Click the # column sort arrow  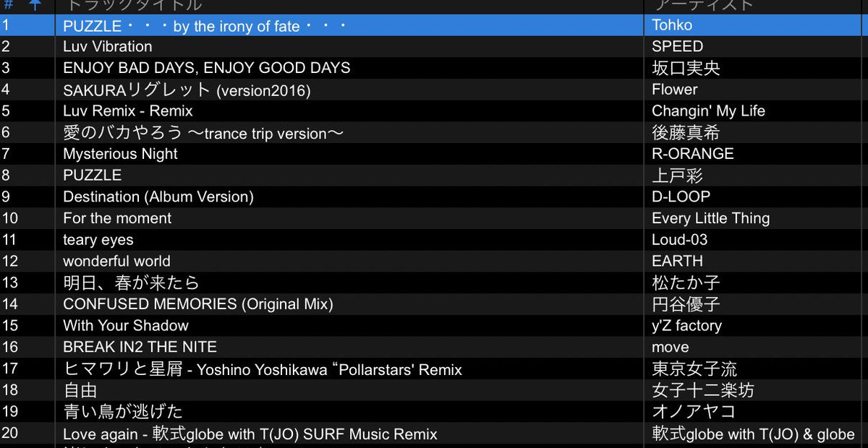35,5
